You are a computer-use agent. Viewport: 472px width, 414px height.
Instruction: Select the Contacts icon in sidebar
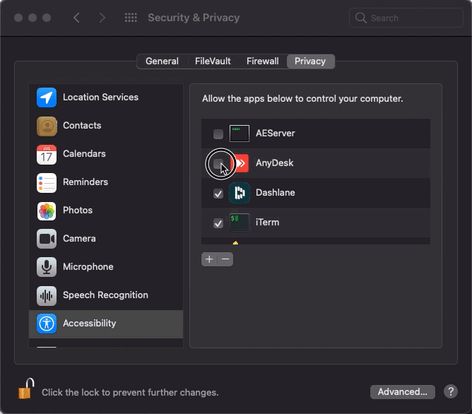point(46,126)
